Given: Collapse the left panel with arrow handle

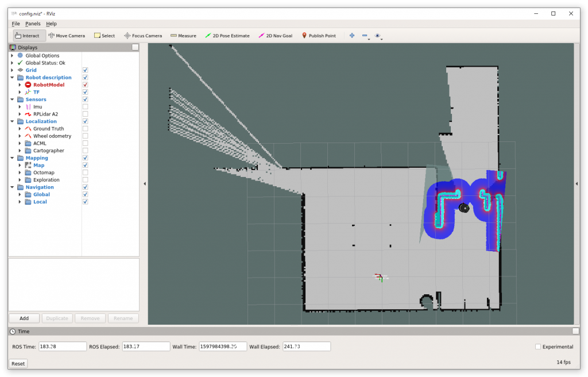Looking at the screenshot, I should [x=145, y=184].
